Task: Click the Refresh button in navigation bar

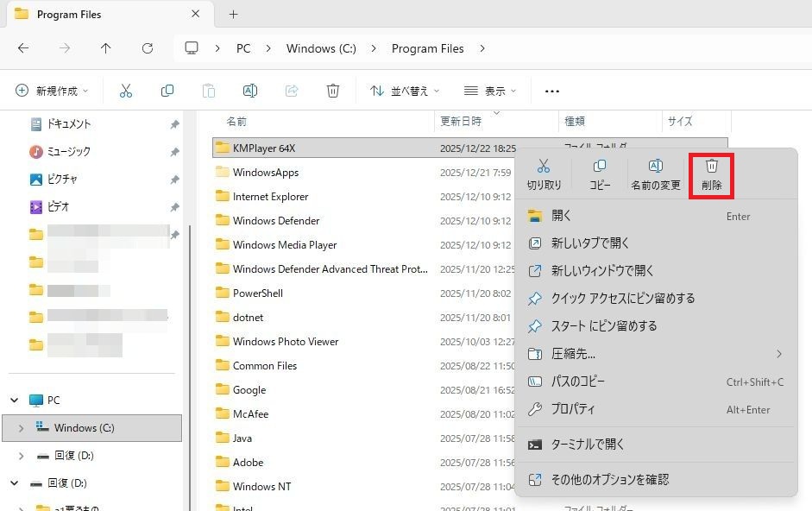Action: pyautogui.click(x=148, y=48)
